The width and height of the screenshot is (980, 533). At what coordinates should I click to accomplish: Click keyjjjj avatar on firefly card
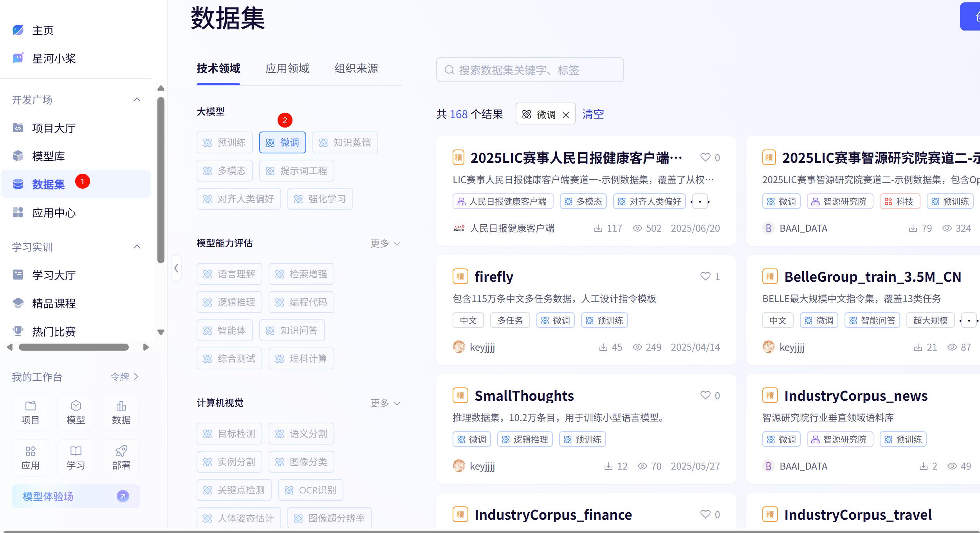[x=459, y=347]
